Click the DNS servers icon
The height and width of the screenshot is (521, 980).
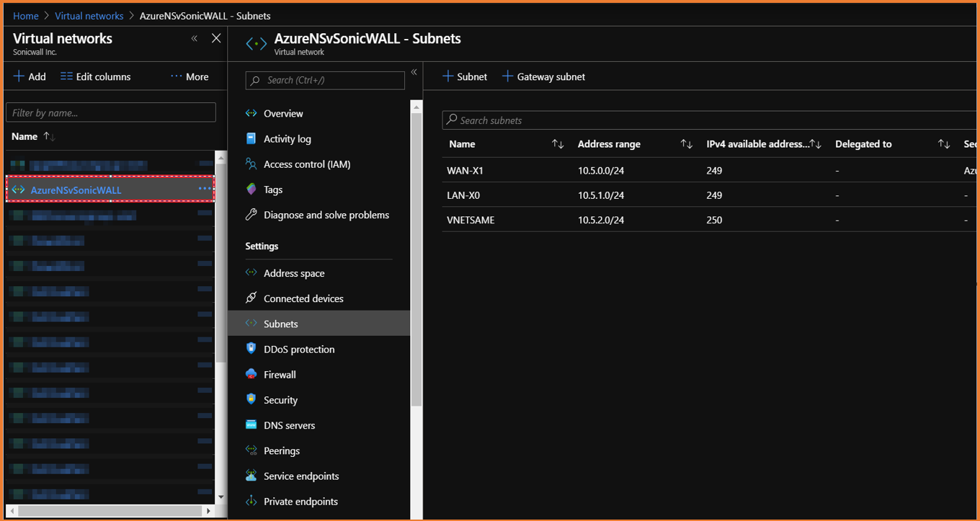pyautogui.click(x=251, y=425)
